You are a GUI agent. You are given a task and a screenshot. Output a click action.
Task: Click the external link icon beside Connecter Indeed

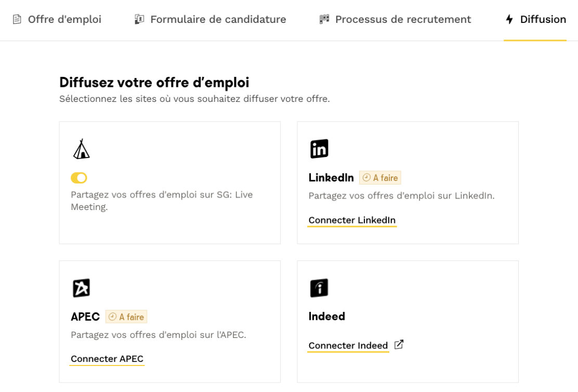(399, 345)
